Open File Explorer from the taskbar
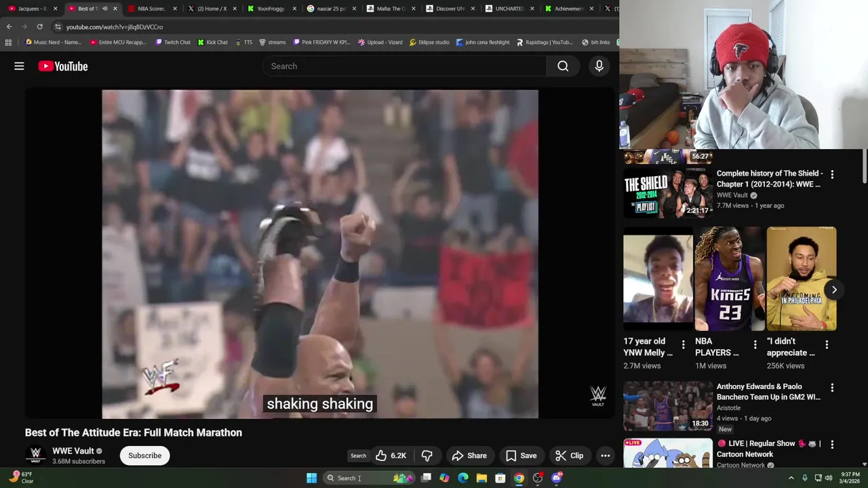The image size is (868, 488). point(481,478)
